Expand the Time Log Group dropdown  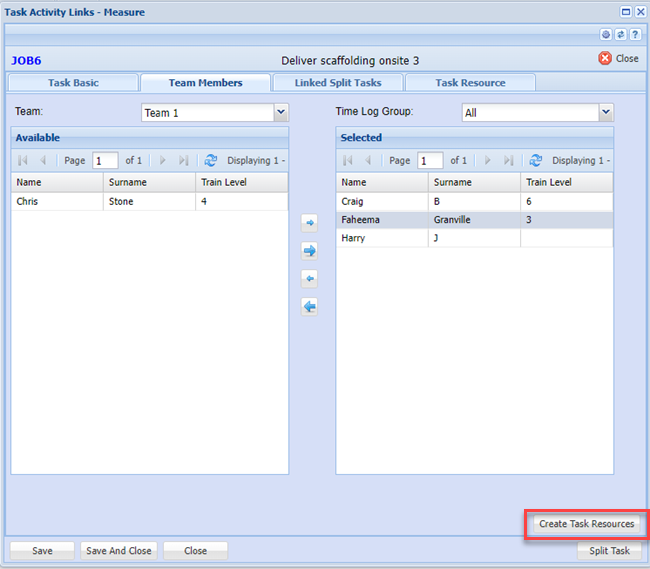(x=605, y=113)
